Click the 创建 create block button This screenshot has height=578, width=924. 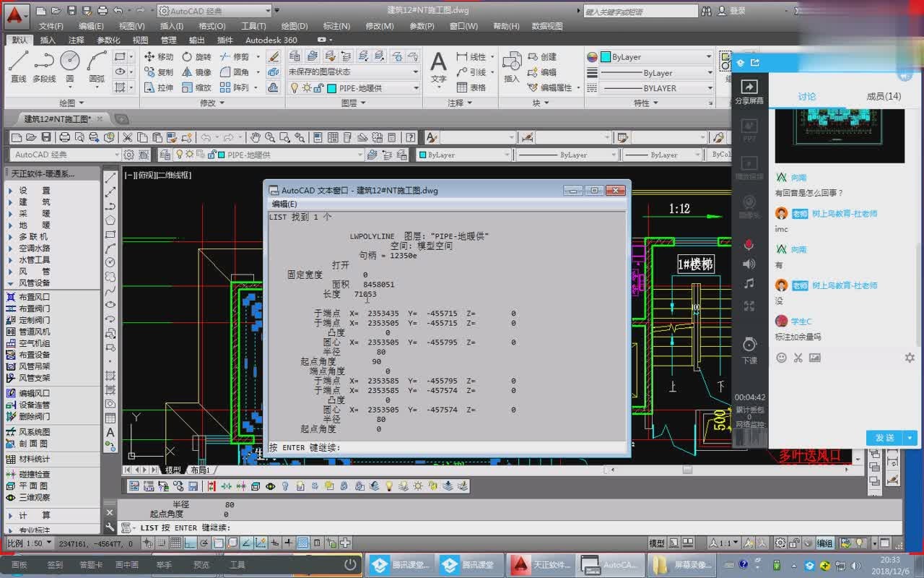click(542, 56)
